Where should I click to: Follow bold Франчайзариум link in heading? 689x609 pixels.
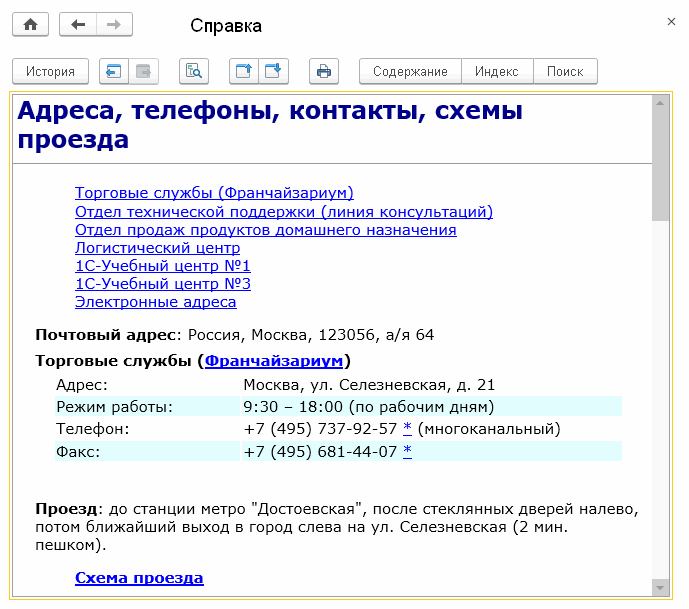274,361
